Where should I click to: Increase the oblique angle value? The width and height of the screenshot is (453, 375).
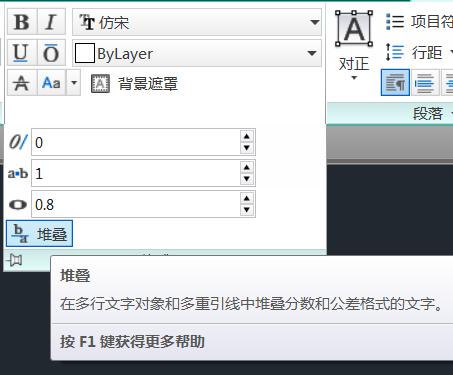[x=247, y=136]
